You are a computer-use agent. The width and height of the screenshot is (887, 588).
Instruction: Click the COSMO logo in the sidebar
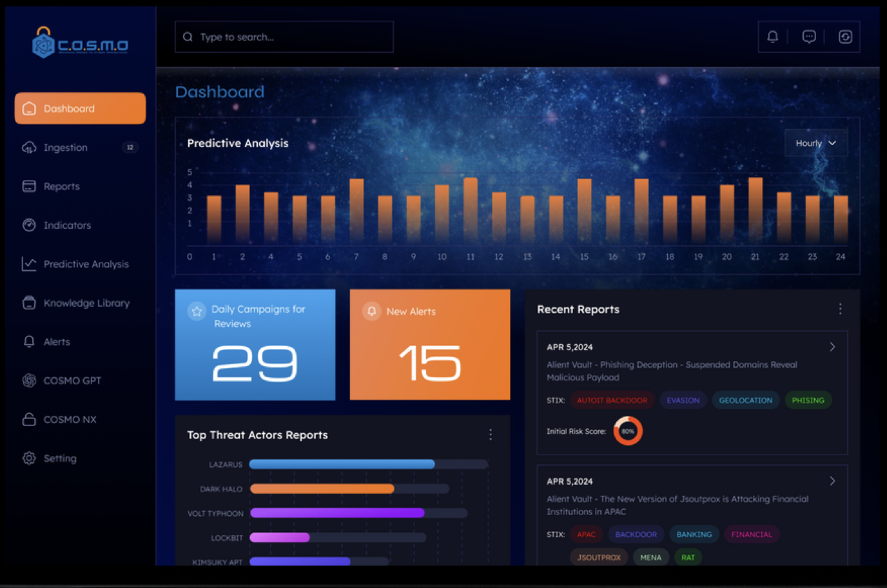coord(79,43)
